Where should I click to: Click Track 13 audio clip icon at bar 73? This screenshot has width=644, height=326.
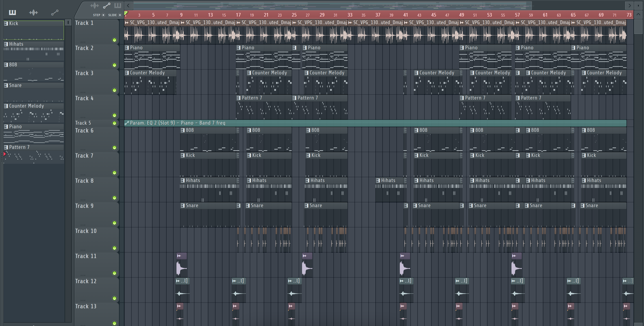coord(626,306)
